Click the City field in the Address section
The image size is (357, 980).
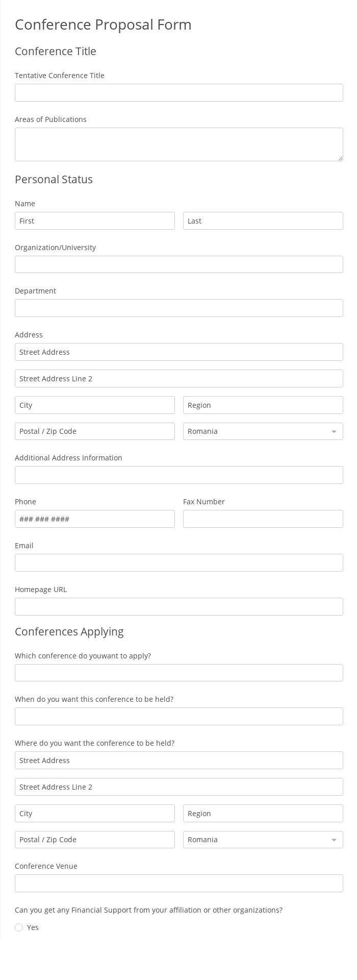click(x=94, y=405)
